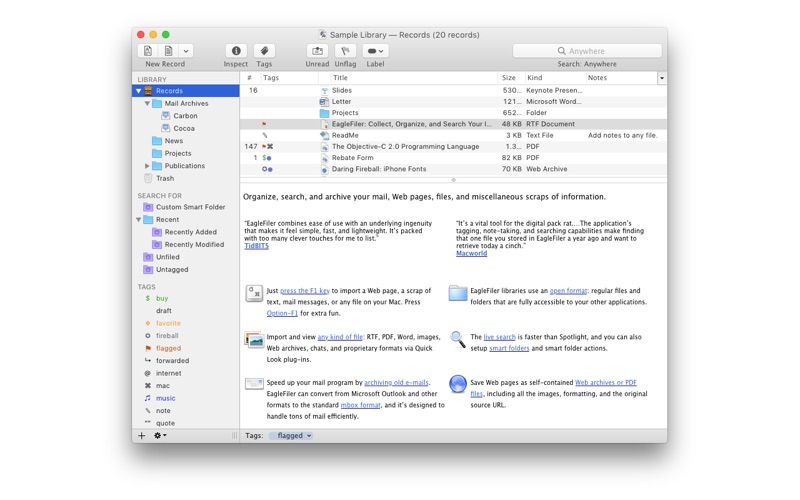Screen dimensions: 800x500
Task: Click the Inspect info toolbar icon
Action: [236, 51]
